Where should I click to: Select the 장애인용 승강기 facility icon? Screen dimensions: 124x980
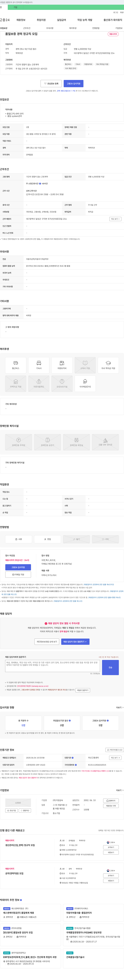tap(47, 442)
